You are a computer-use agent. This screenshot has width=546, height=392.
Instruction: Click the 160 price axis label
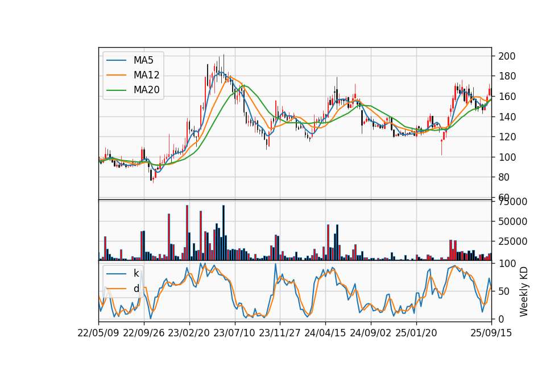pos(507,97)
